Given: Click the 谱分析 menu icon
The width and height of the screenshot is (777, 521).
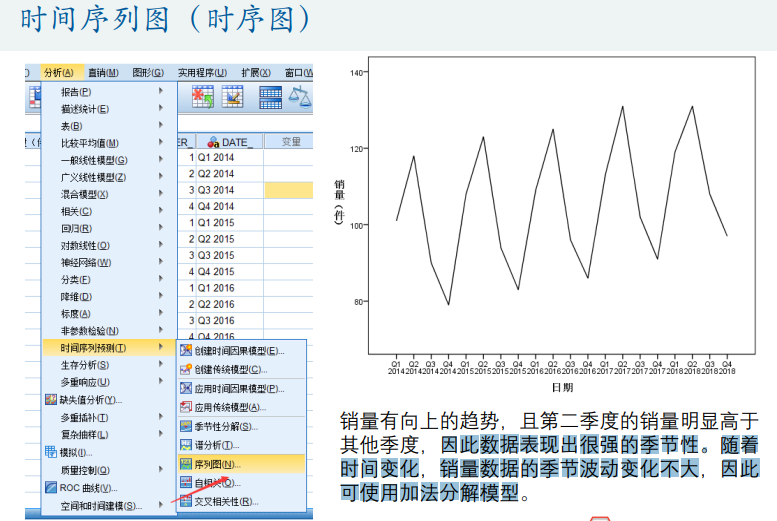Looking at the screenshot, I should pos(186,445).
